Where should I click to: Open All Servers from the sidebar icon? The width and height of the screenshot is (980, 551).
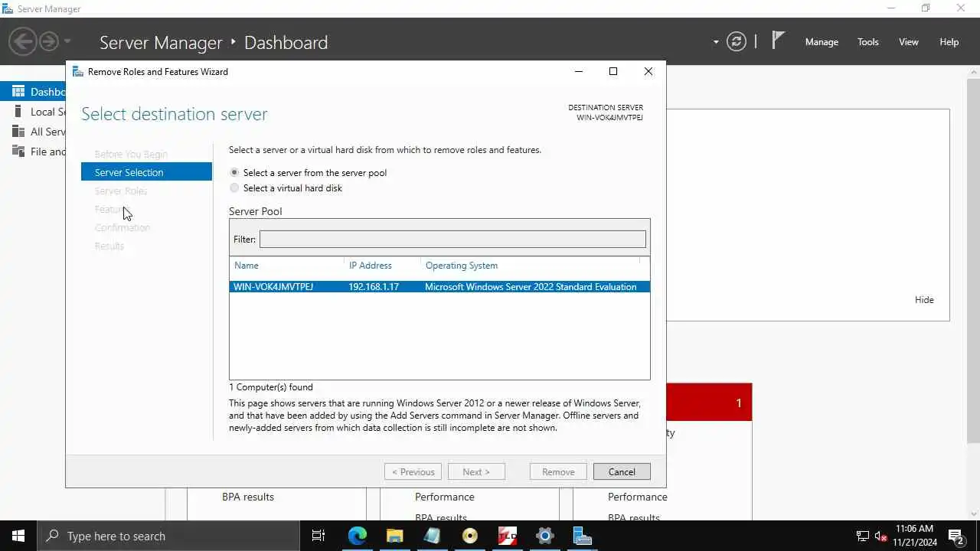(18, 131)
